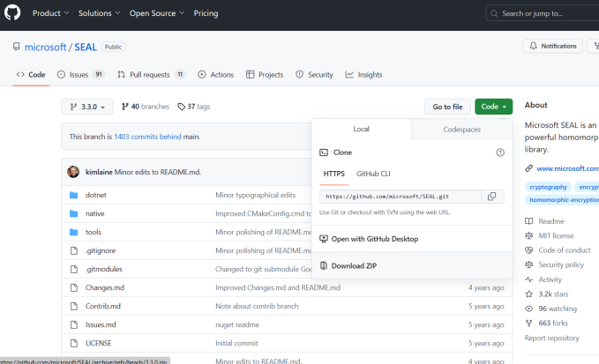
Task: Open the Code of conduct link
Action: (565, 250)
